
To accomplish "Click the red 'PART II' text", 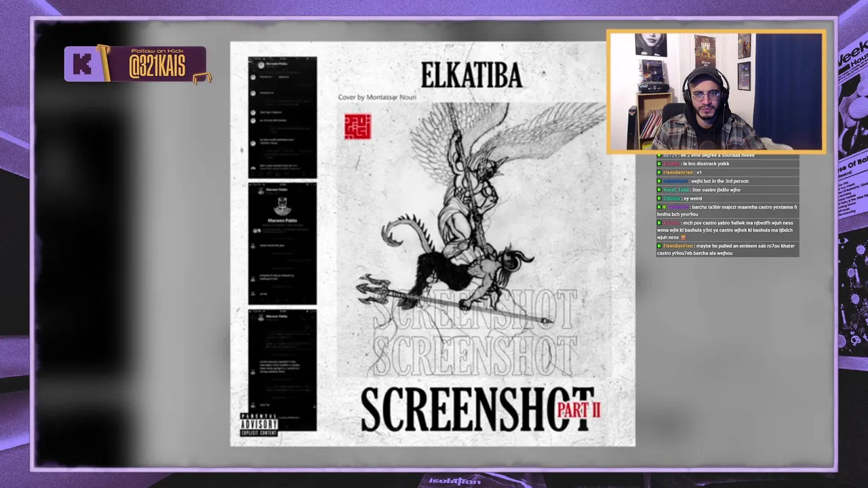I will pos(578,409).
